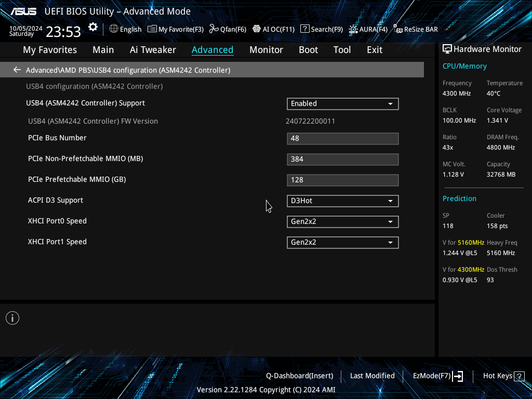Image resolution: width=532 pixels, height=399 pixels.
Task: Switch to My Favorites tab
Action: (x=50, y=50)
